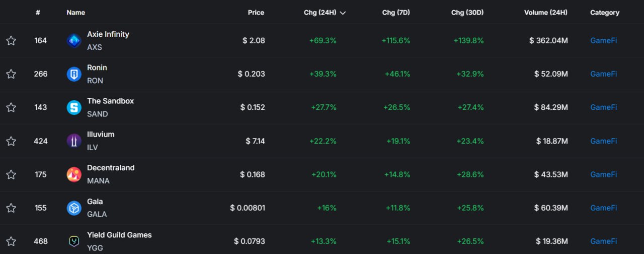The width and height of the screenshot is (644, 254).
Task: Toggle favorite star for Illuvium
Action: [x=11, y=141]
